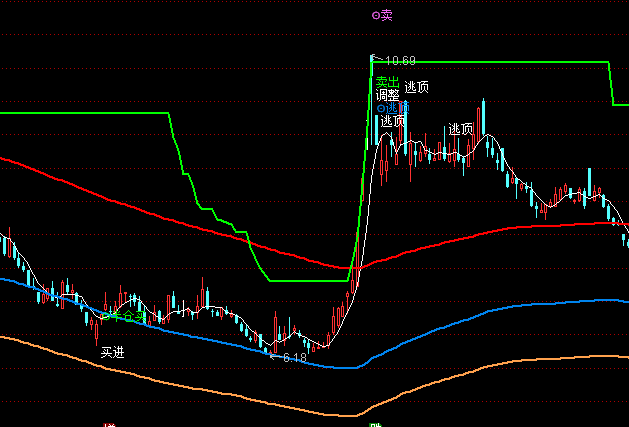Click the green ⊙半仓买 half-position buy marker
Image resolution: width=629 pixels, height=427 pixels.
click(x=124, y=315)
